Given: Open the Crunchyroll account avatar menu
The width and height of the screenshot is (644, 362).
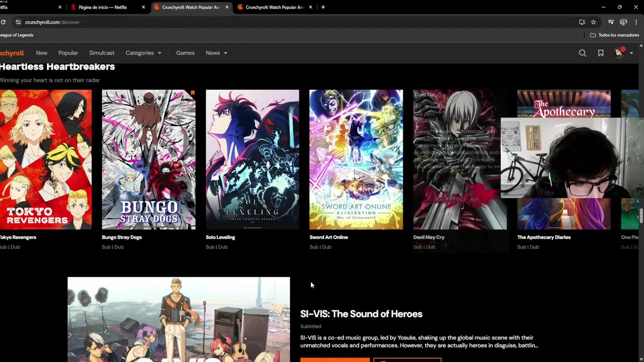Looking at the screenshot, I should (619, 53).
